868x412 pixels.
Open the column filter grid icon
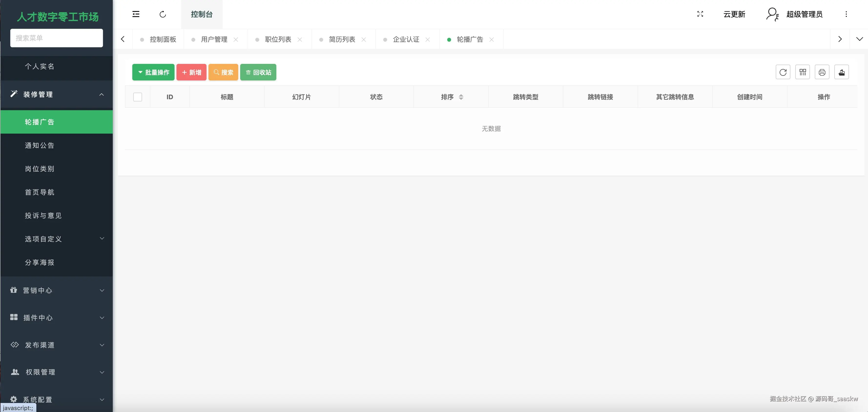[x=802, y=72]
